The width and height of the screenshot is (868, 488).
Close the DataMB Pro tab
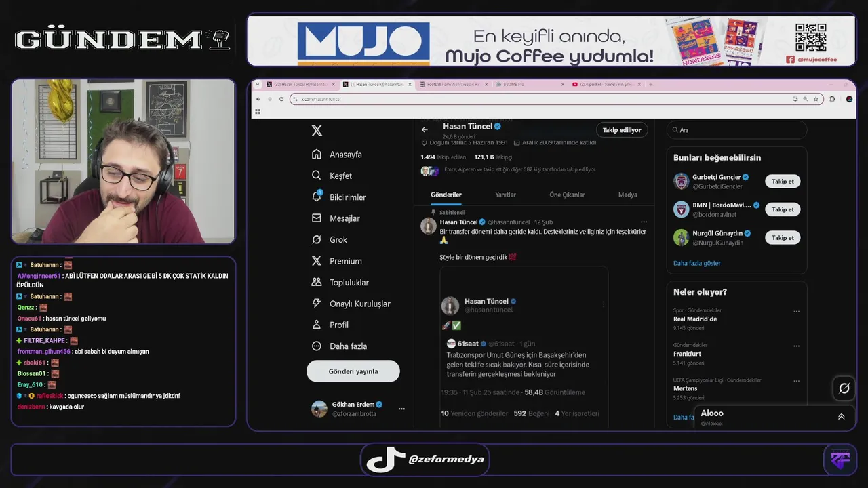tap(562, 85)
